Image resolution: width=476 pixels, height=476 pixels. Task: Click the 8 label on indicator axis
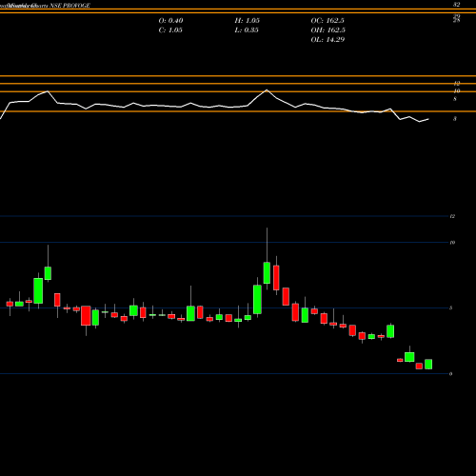[455, 99]
